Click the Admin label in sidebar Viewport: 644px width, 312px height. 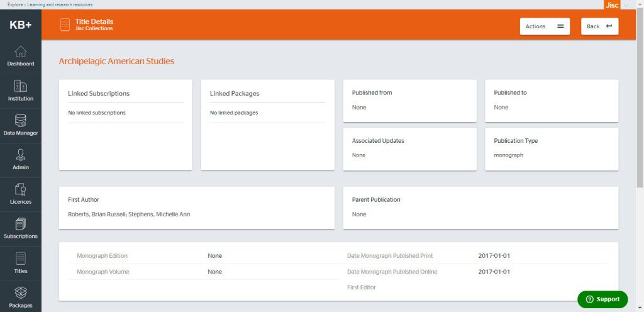[x=21, y=167]
